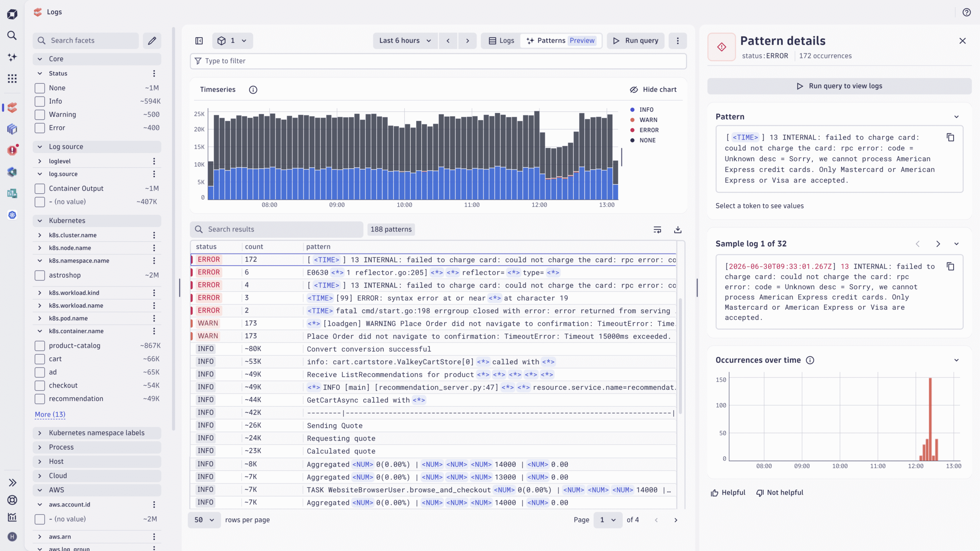Click the edit facets pencil icon
Viewport: 980px width, 551px height.
coord(152,41)
